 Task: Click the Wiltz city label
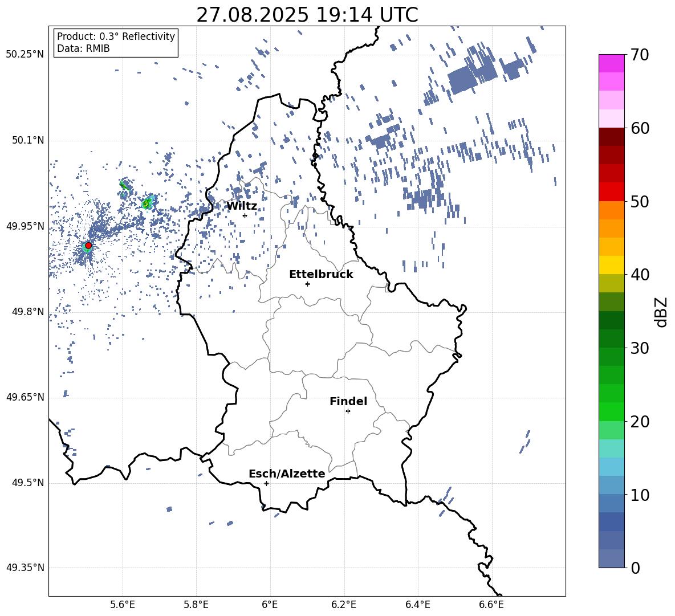click(x=242, y=206)
